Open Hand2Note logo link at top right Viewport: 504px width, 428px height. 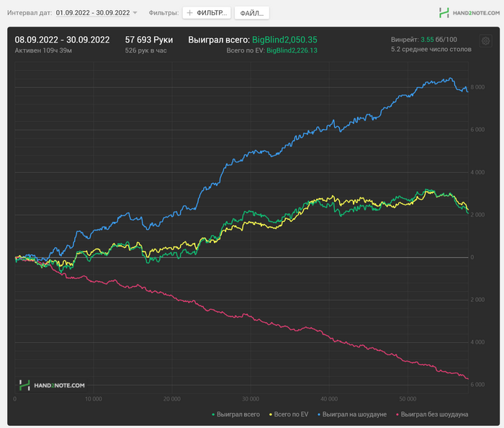pos(469,13)
